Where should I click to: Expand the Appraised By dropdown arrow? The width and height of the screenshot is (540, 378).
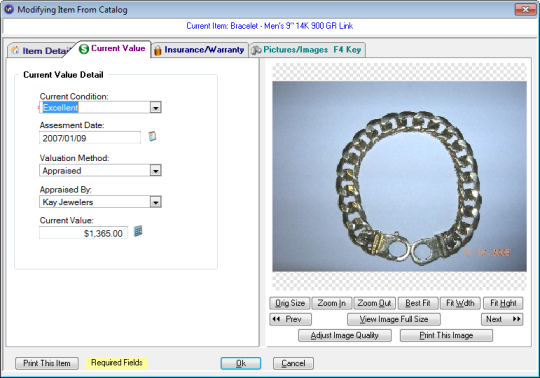[156, 202]
